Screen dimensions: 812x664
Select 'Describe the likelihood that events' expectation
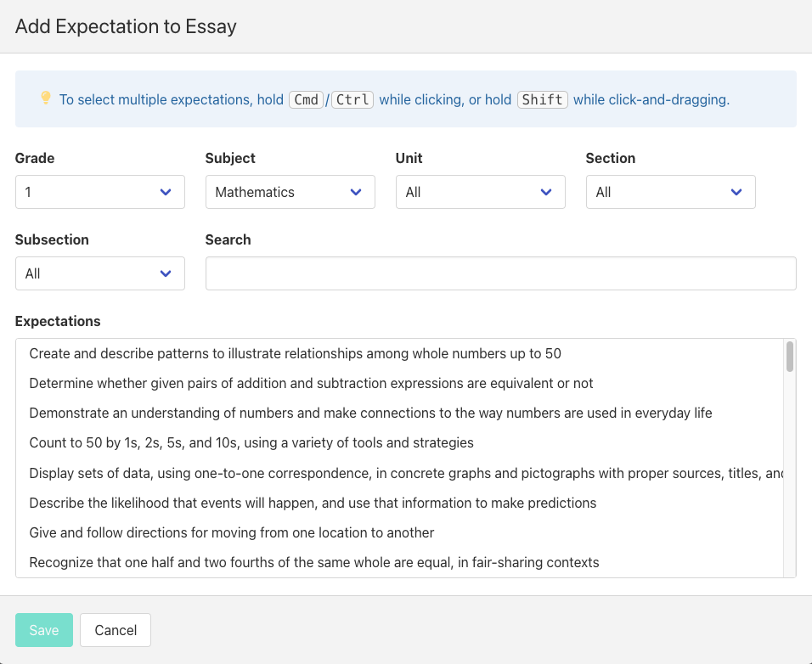pyautogui.click(x=400, y=503)
